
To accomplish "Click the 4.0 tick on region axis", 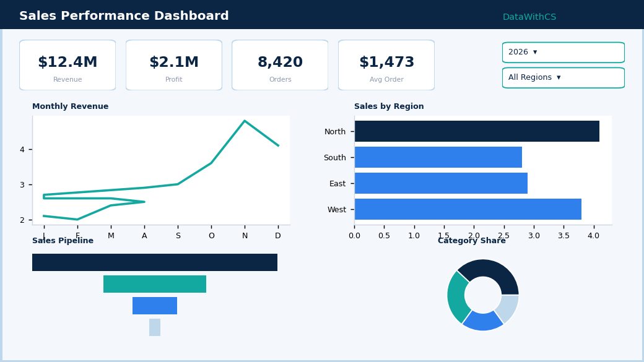I will pyautogui.click(x=593, y=236).
